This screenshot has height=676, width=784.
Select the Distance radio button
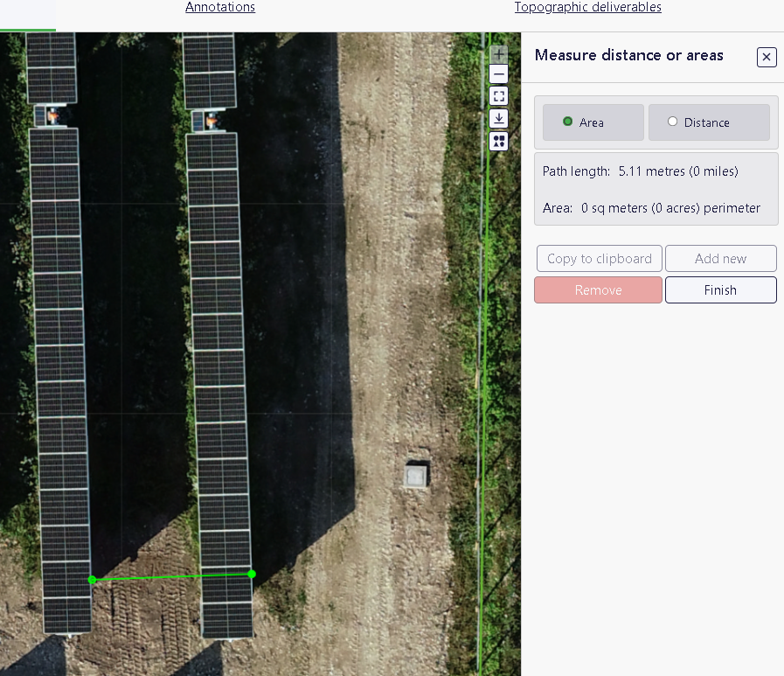point(672,122)
